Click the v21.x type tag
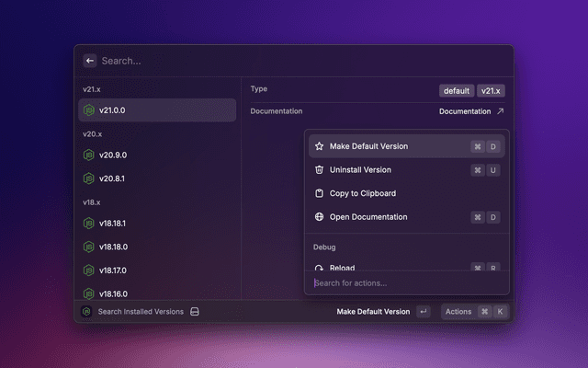 (x=492, y=91)
